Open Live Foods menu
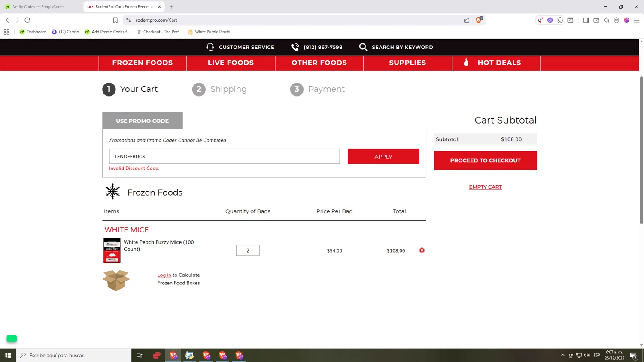Image resolution: width=644 pixels, height=362 pixels. pyautogui.click(x=231, y=63)
